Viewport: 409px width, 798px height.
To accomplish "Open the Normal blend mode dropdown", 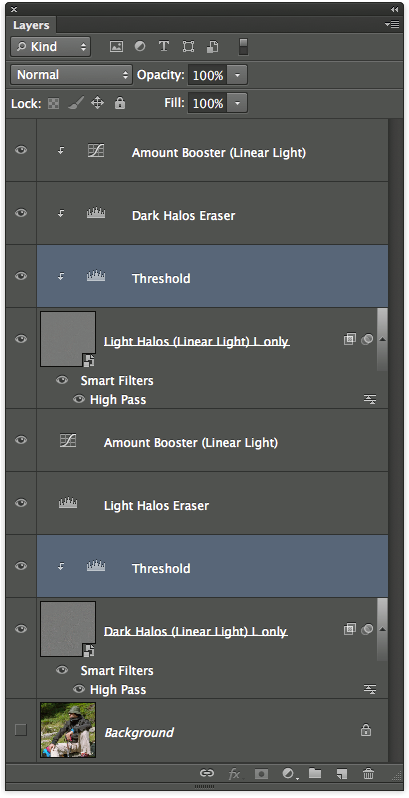I will tap(71, 75).
